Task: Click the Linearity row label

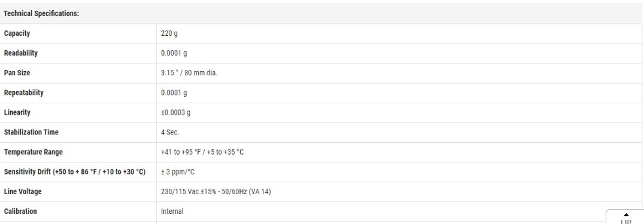Action: click(x=17, y=112)
